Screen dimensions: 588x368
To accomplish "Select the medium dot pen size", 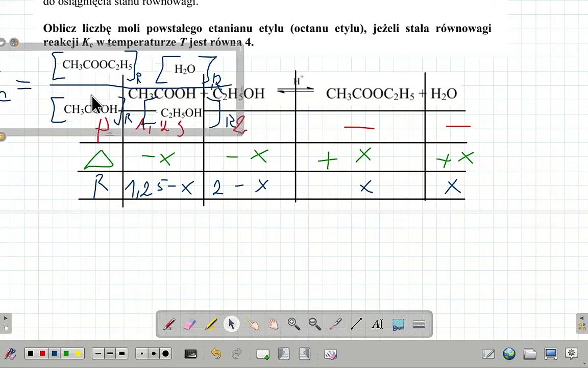I will 153,353.
